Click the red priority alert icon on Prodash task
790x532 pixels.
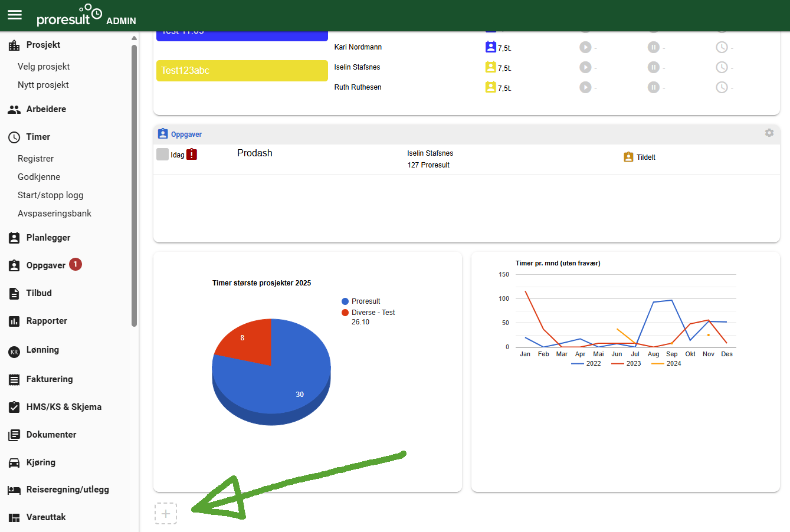192,155
